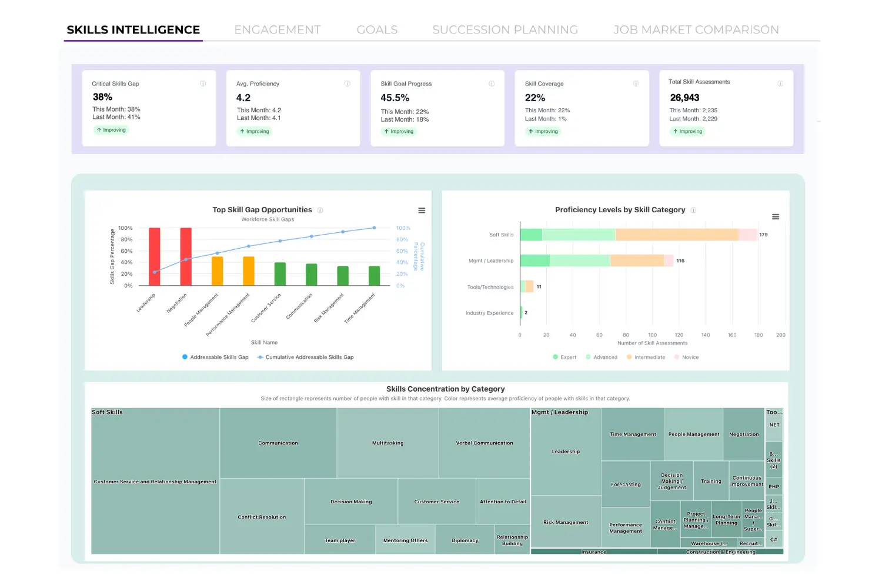
Task: Switch to the Engagement tab
Action: click(277, 29)
